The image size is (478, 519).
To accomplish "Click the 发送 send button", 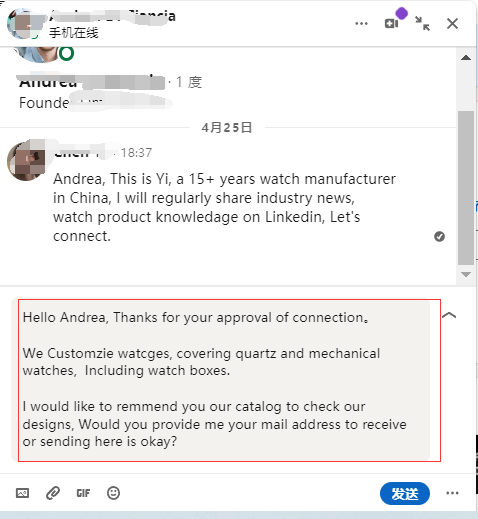I will coord(405,493).
